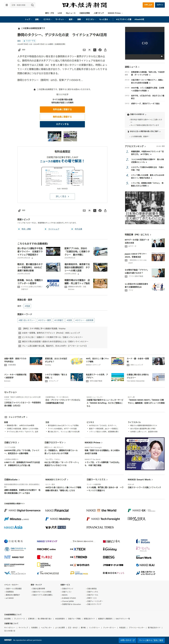Share by email icon under the headline
Screen dimensions: 169x644
[84, 50]
